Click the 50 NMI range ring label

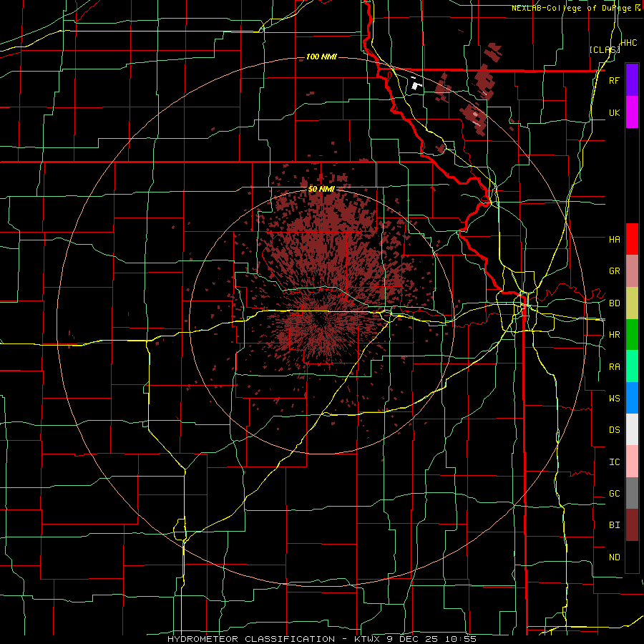[321, 189]
